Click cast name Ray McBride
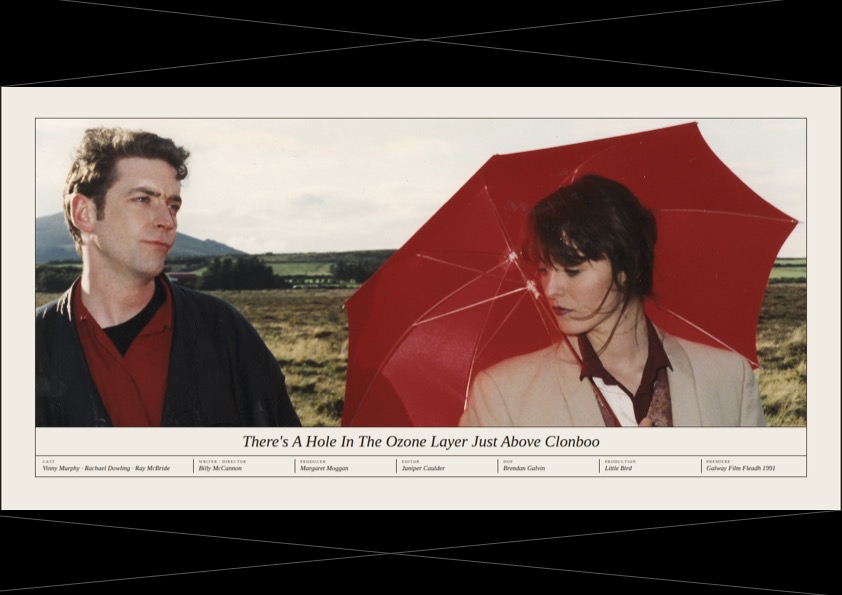Screen dimensions: 842x595 152,468
